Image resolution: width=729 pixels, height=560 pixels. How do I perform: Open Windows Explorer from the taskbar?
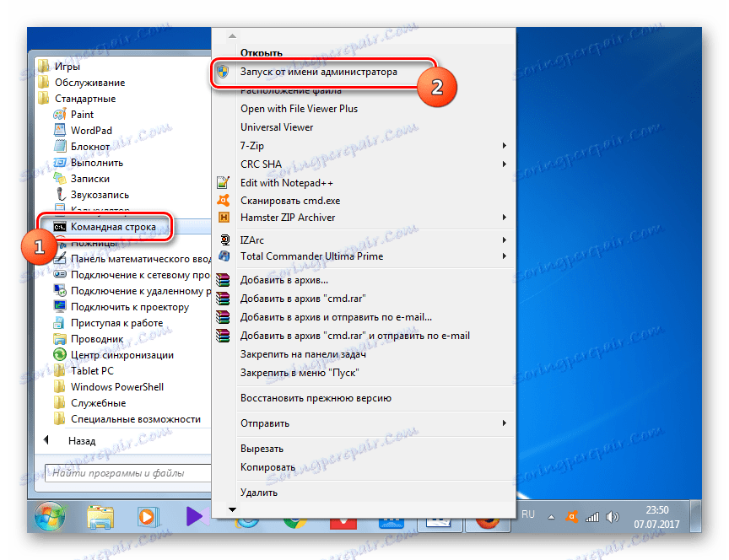coord(100,517)
